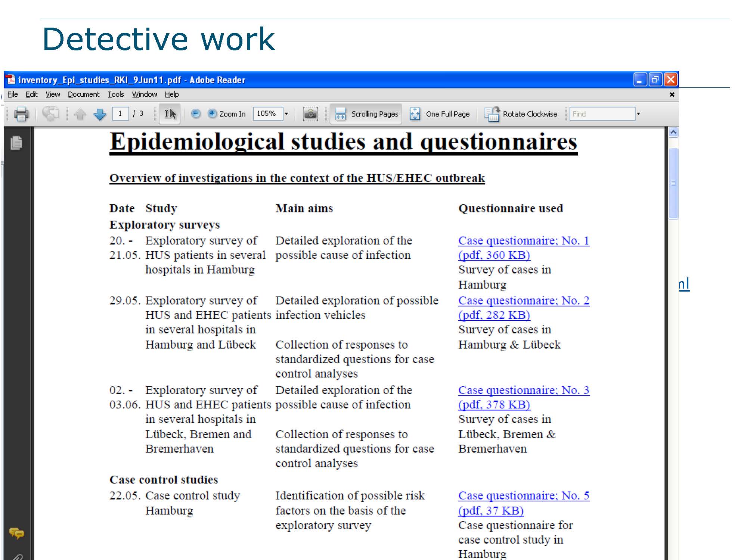The width and height of the screenshot is (747, 560).
Task: Click the (pdf, 282 KB) link
Action: click(x=494, y=315)
